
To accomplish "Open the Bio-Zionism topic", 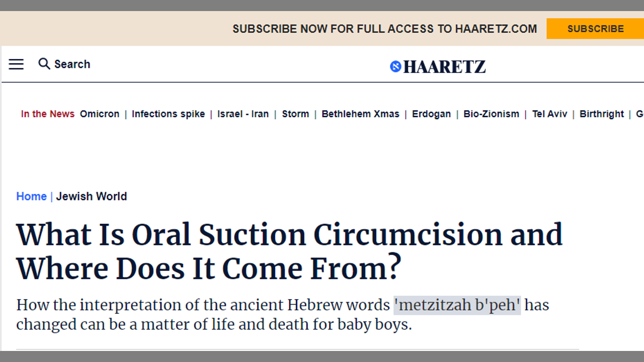I will 491,114.
